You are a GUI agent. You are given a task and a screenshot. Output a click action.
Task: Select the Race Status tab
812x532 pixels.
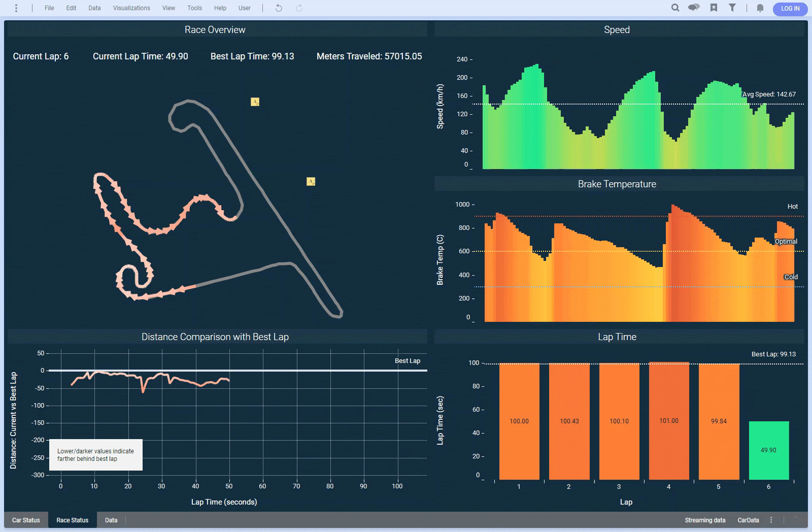pyautogui.click(x=73, y=520)
